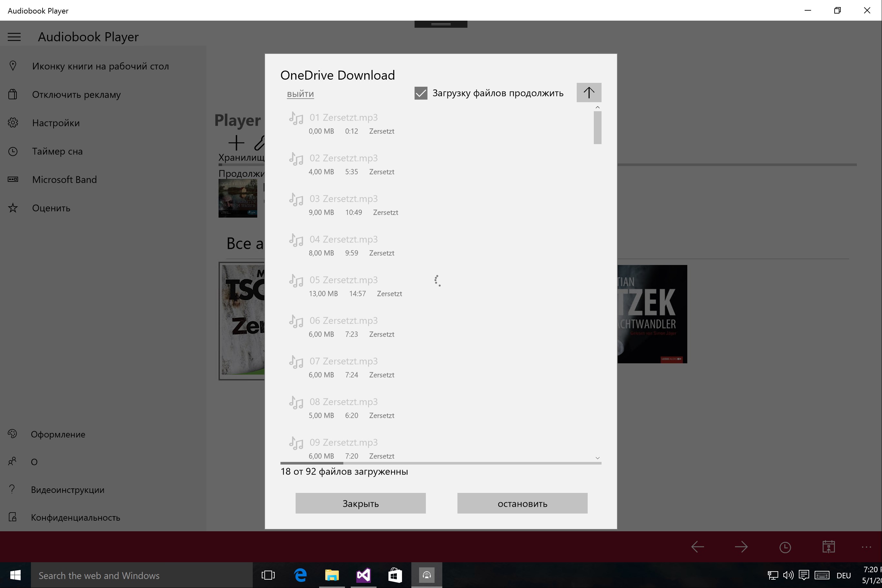Viewport: 882px width, 588px height.
Task: Click the sleep timer clock icon in bottom bar
Action: click(785, 547)
